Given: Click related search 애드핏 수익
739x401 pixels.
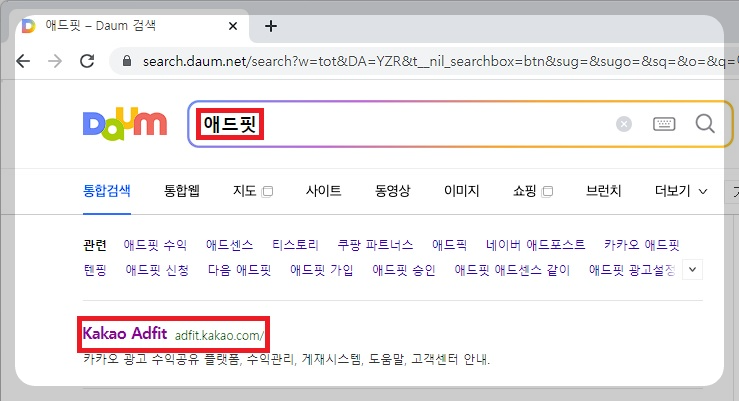Looking at the screenshot, I should (155, 245).
